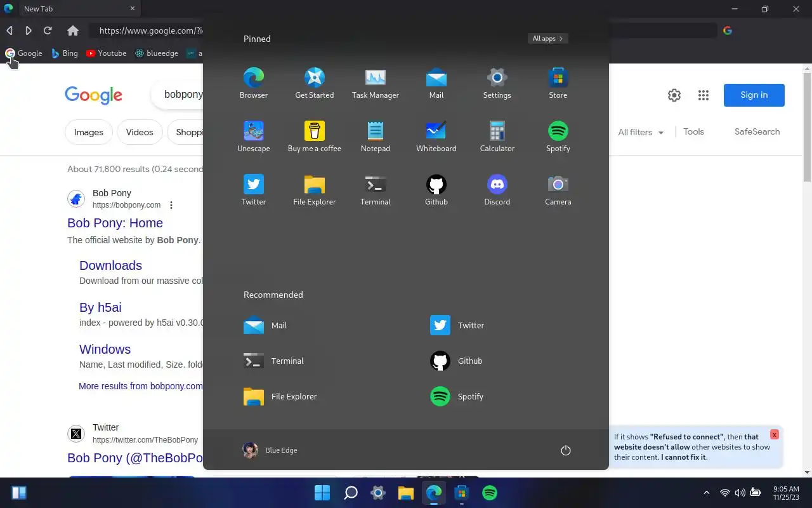Click Tools on Google results
This screenshot has height=508, width=812.
tap(693, 131)
